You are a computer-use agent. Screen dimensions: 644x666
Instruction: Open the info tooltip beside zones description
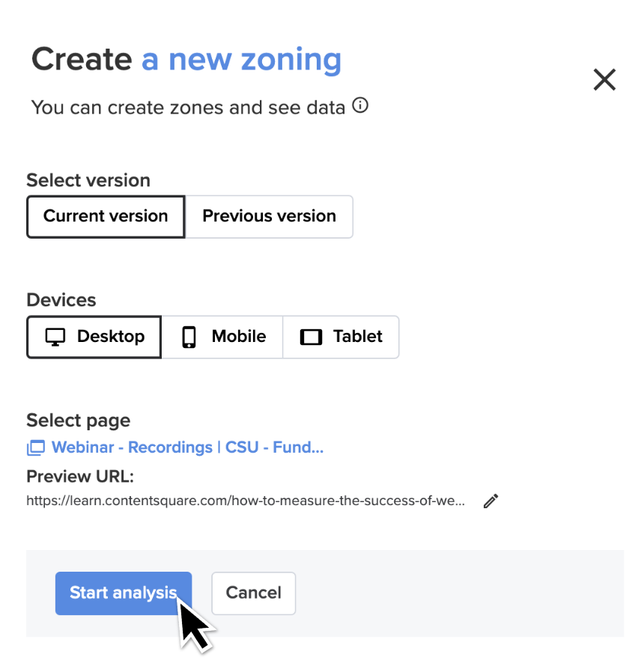coord(360,106)
